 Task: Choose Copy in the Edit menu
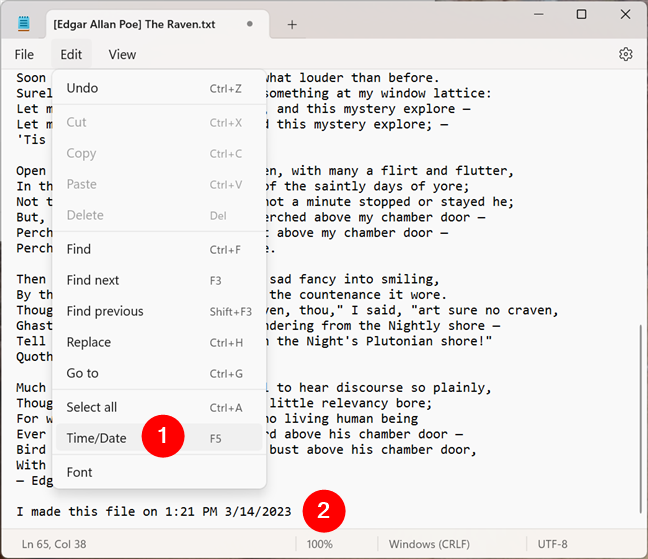tap(159, 153)
